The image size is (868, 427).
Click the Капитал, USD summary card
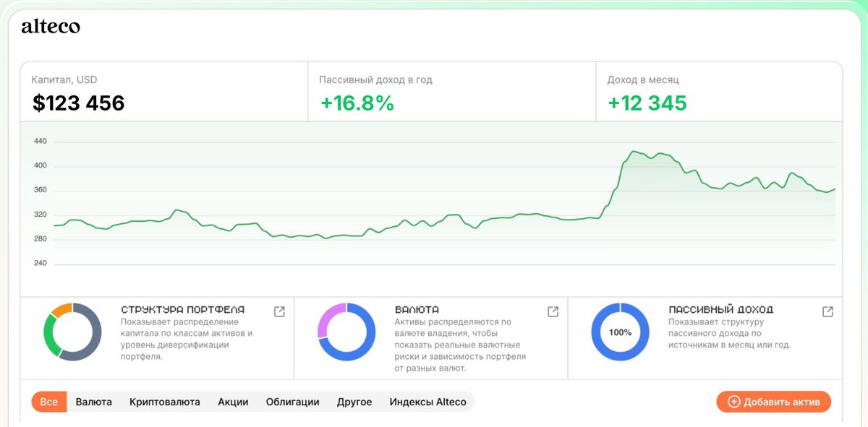(x=163, y=92)
